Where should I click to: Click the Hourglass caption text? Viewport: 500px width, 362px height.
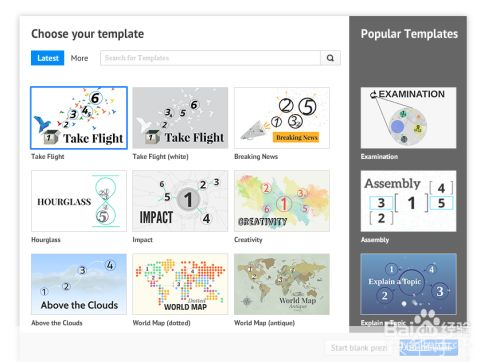[46, 240]
